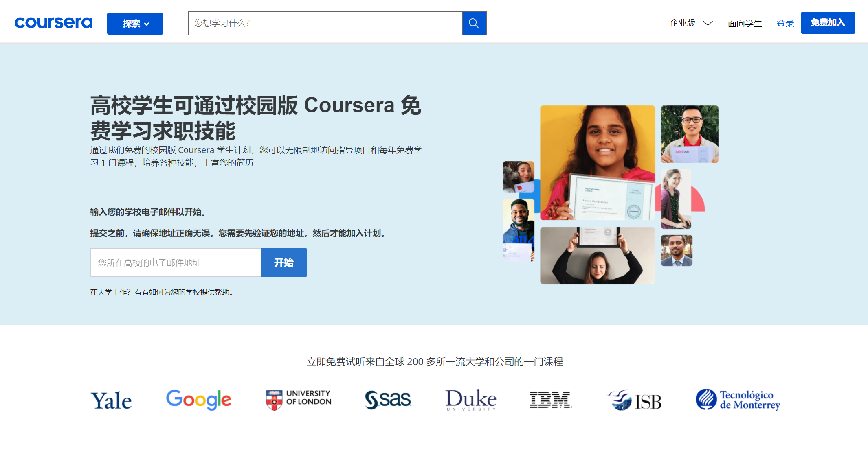Image resolution: width=868 pixels, height=453 pixels.
Task: Open the 在大学工作 help link
Action: 163,292
